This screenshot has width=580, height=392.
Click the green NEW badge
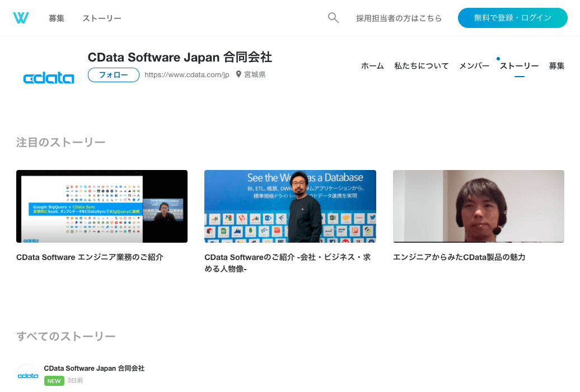pos(54,381)
